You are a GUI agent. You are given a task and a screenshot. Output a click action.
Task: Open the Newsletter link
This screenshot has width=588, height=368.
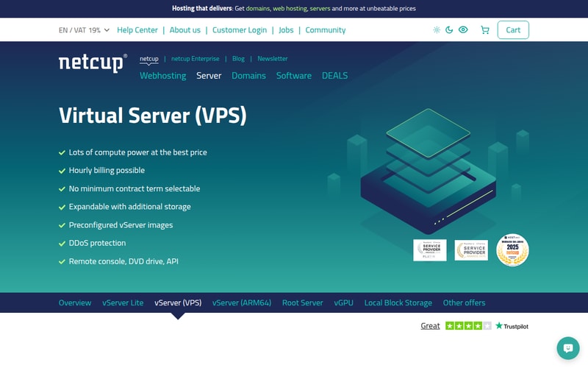272,59
